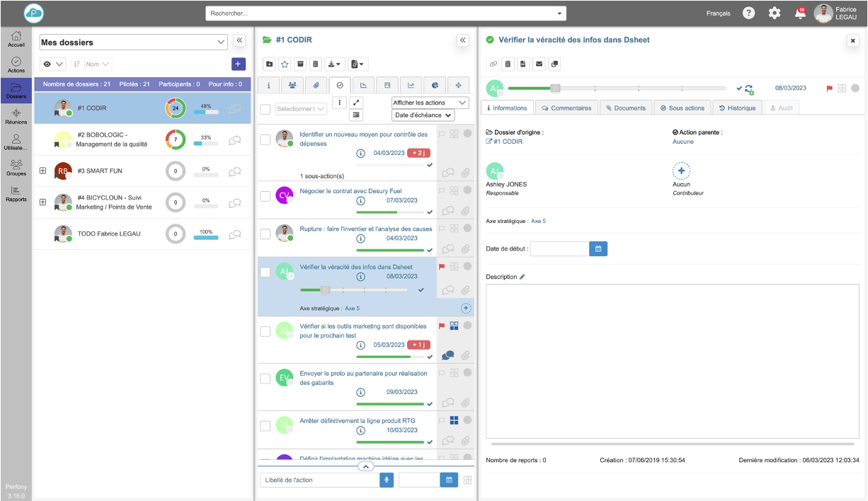Open the calendar picker for Date de début
Image resolution: width=868 pixels, height=501 pixels.
pos(598,248)
